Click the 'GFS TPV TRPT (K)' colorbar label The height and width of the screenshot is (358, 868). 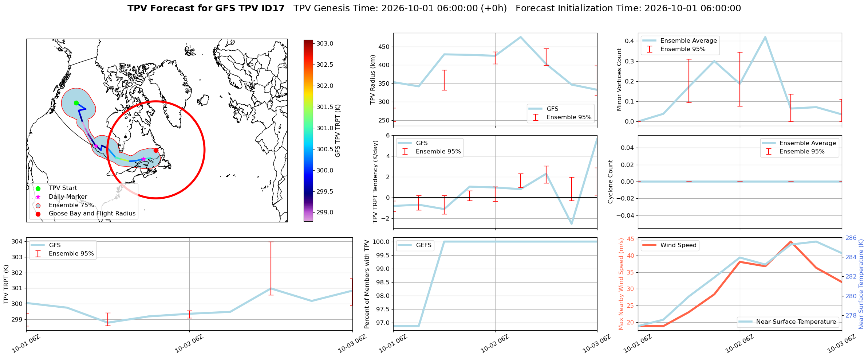[338, 131]
